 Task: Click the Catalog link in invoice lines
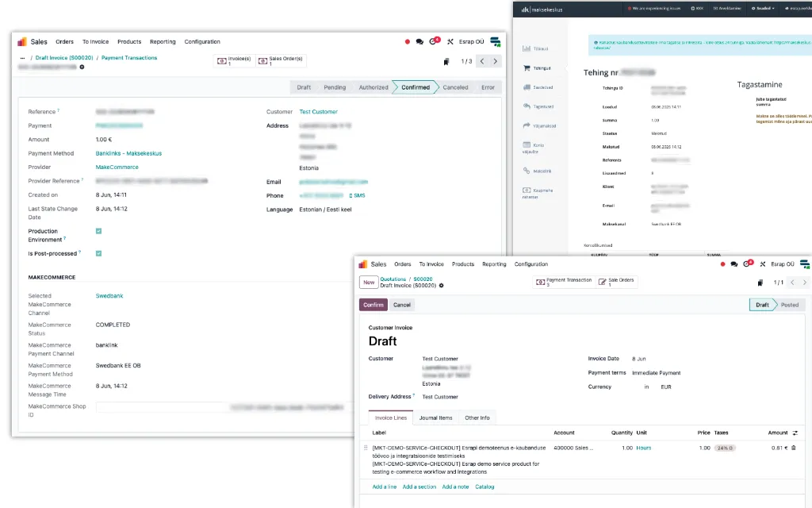tap(485, 487)
